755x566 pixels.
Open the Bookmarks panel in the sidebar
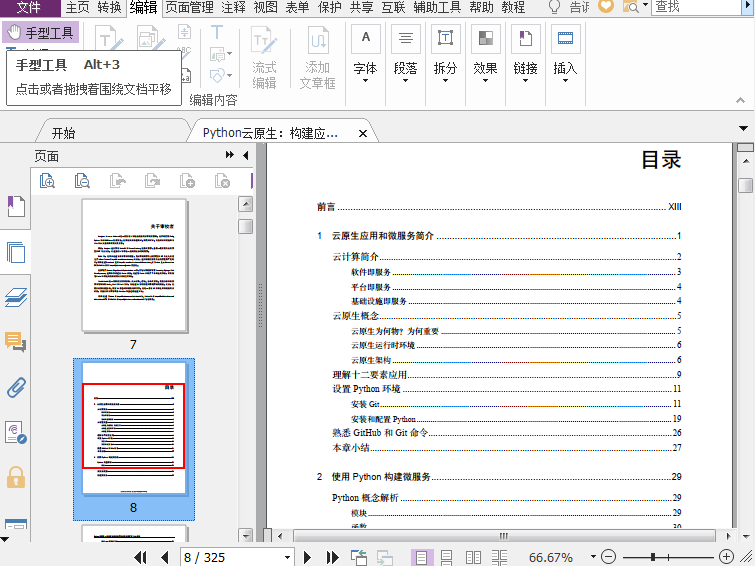15,206
